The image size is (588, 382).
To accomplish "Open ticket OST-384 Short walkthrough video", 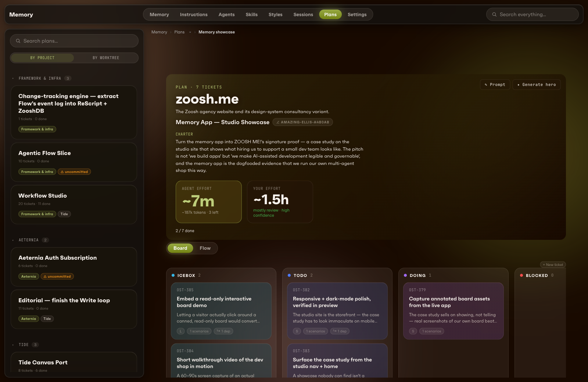I will click(x=221, y=361).
